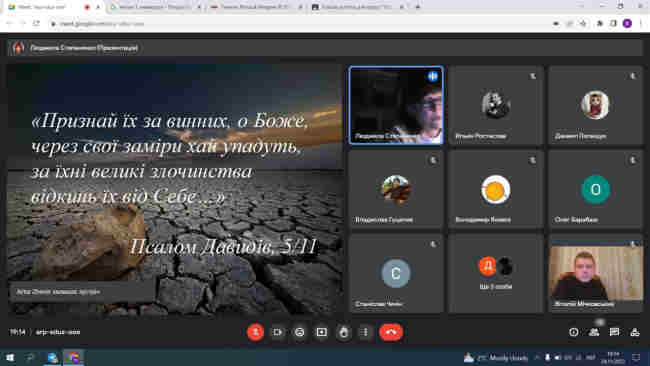Select the speaker's video tile with audio indicator

point(396,105)
